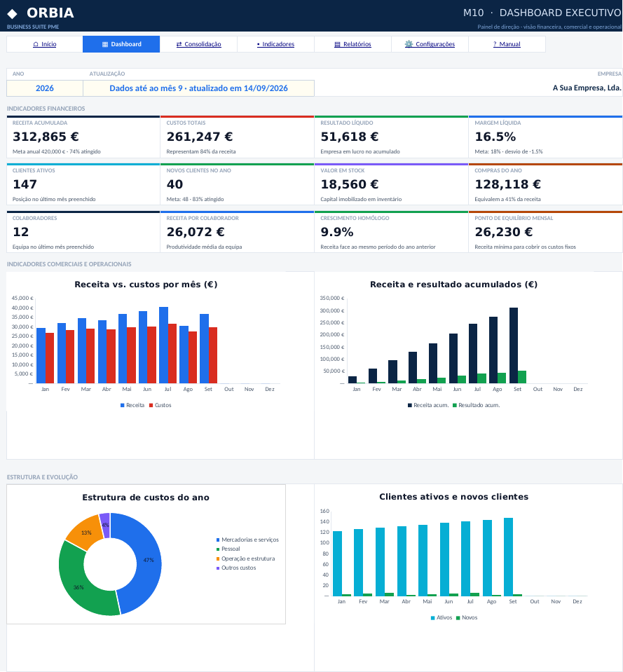Click the Receita Acumulada value 312,865 €

[46, 137]
